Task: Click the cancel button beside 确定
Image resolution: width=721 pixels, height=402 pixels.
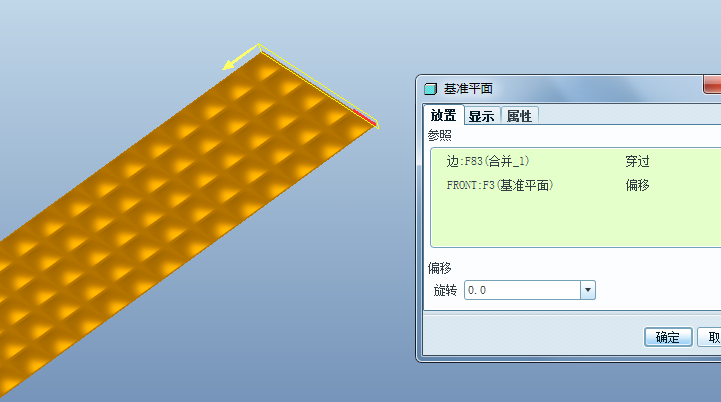Action: (710, 337)
